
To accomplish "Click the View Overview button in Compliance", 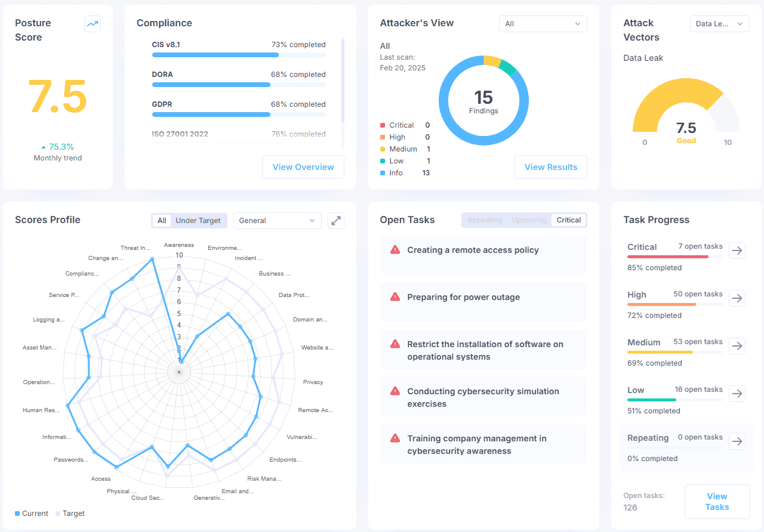I will pos(303,167).
